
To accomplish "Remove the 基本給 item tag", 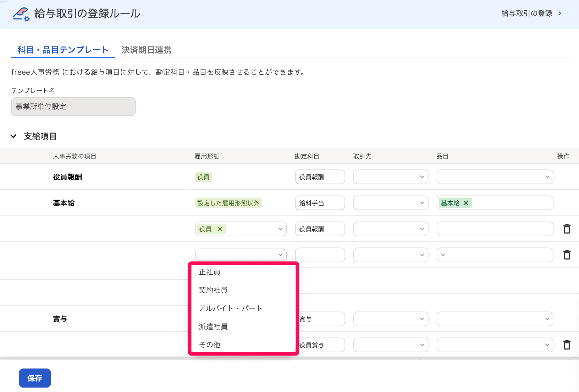I will (x=466, y=203).
